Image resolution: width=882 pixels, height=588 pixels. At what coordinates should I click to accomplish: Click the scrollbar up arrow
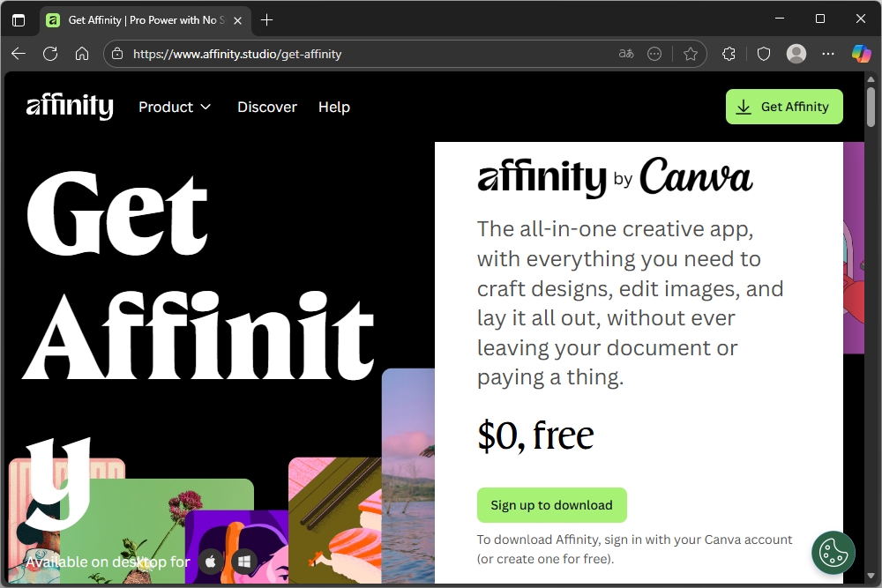point(871,78)
